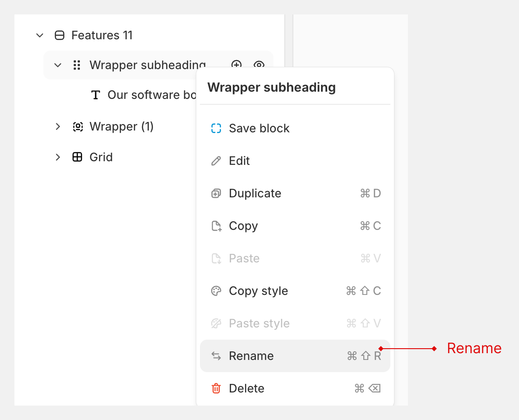Select the Duplicate menu entry
This screenshot has height=420, width=519.
[x=255, y=193]
